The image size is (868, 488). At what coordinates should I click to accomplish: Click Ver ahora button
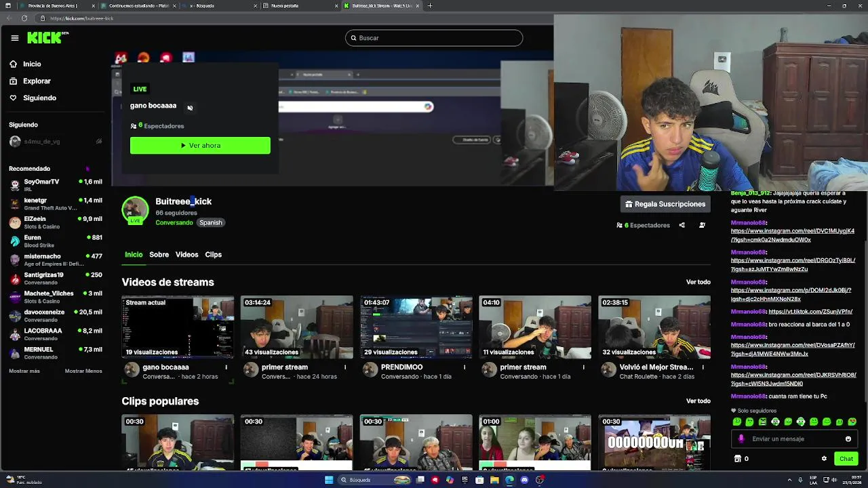click(200, 145)
